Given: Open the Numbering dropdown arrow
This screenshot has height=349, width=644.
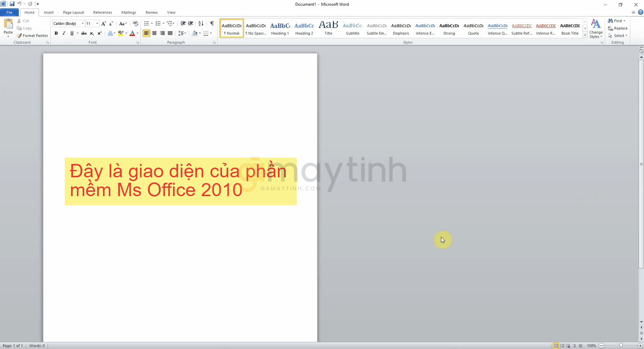Looking at the screenshot, I should point(163,24).
